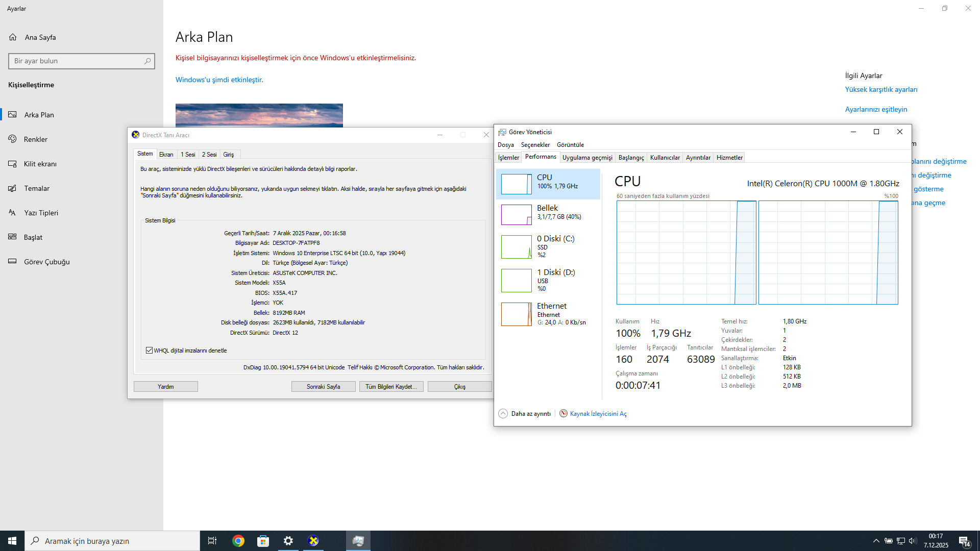Select the CPU performance graph thumbnail
Image resolution: width=980 pixels, height=551 pixels.
point(517,184)
